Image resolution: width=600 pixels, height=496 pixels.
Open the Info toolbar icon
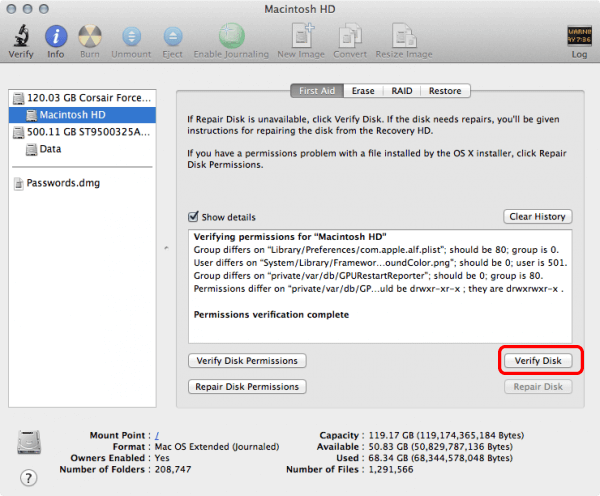coord(56,37)
